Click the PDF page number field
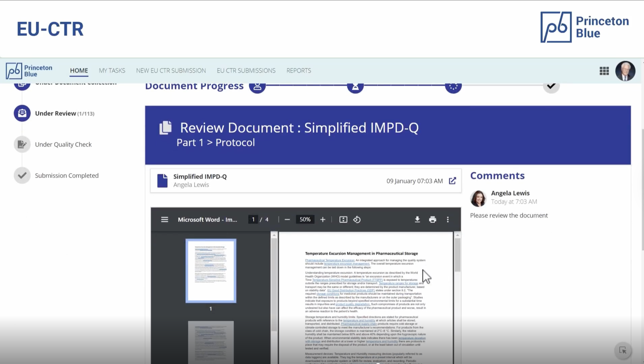This screenshot has height=364, width=644. coord(253,220)
